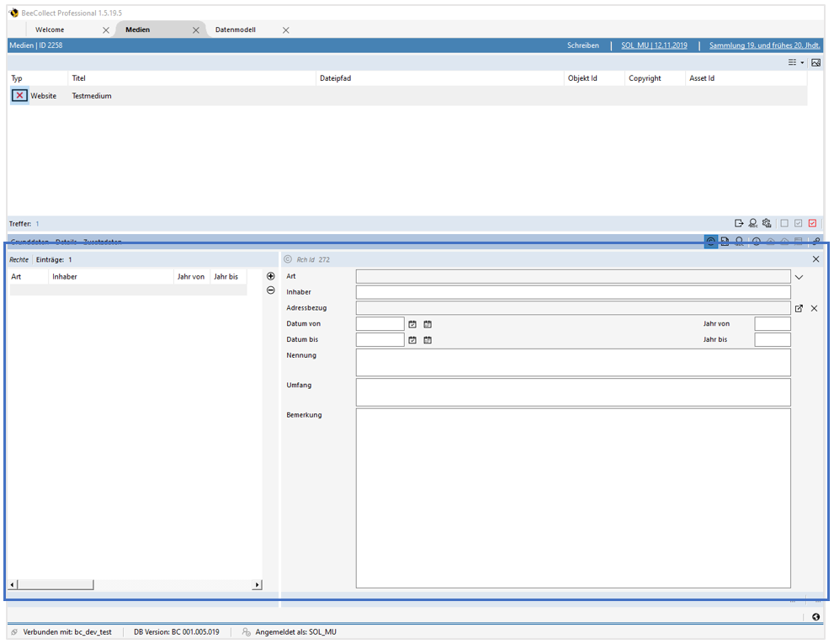Viewport: 834px width, 644px height.
Task: Click the empty deselect-all checkbox in toolbar
Action: [784, 223]
